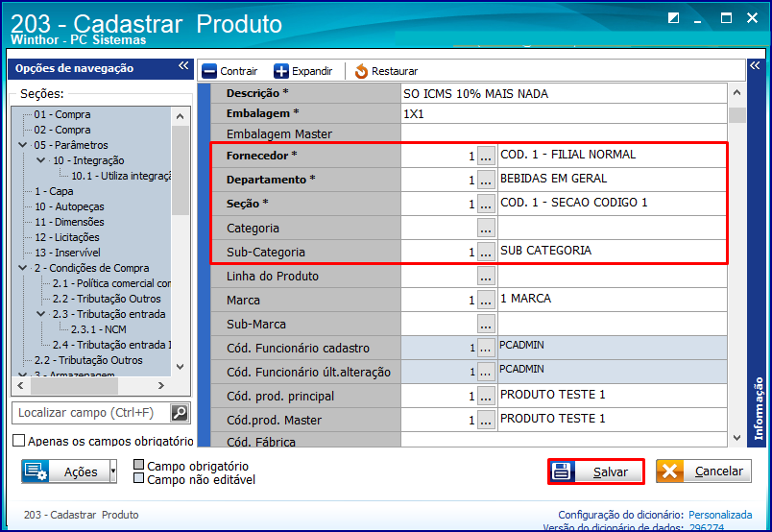Click 'BEBIDAS EM GERAL' department text
Viewport: 772px width, 532px height.
coord(553,179)
